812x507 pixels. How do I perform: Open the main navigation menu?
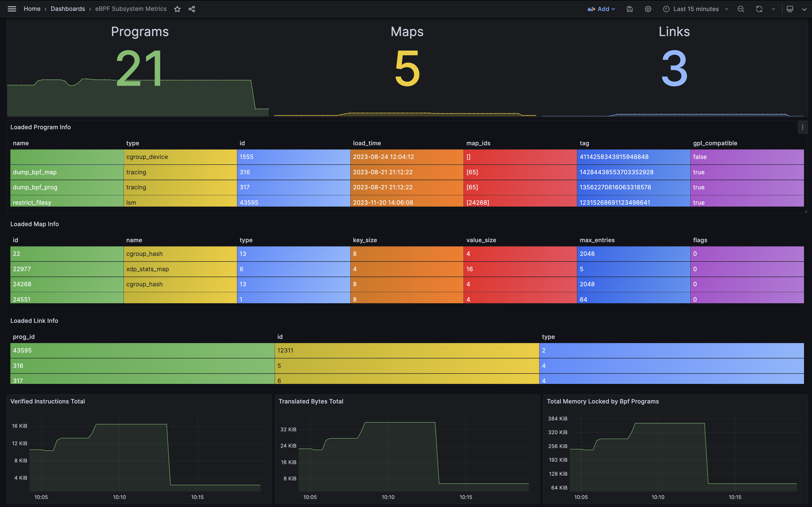[12, 9]
